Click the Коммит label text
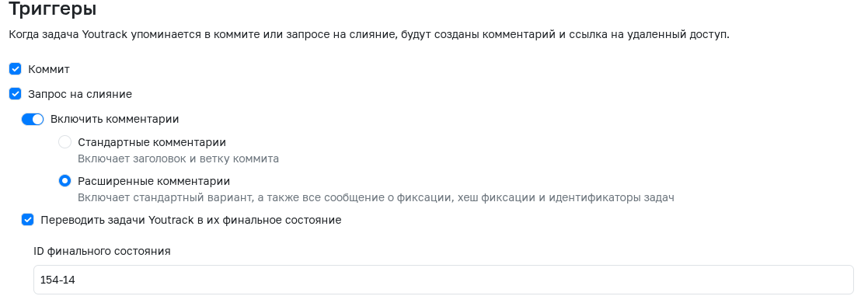This screenshot has height=303, width=868. tap(49, 69)
